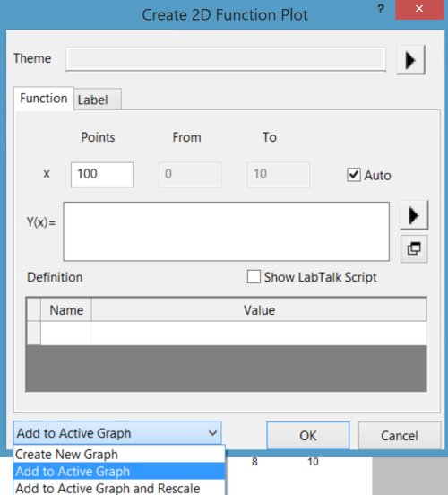Open the Theme flyout arrow button

coord(410,60)
